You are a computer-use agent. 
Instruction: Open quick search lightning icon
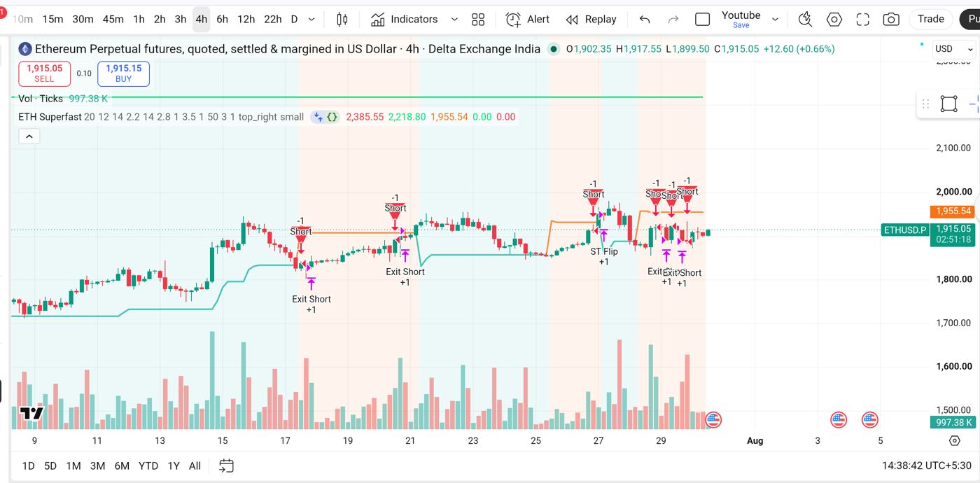[x=806, y=20]
